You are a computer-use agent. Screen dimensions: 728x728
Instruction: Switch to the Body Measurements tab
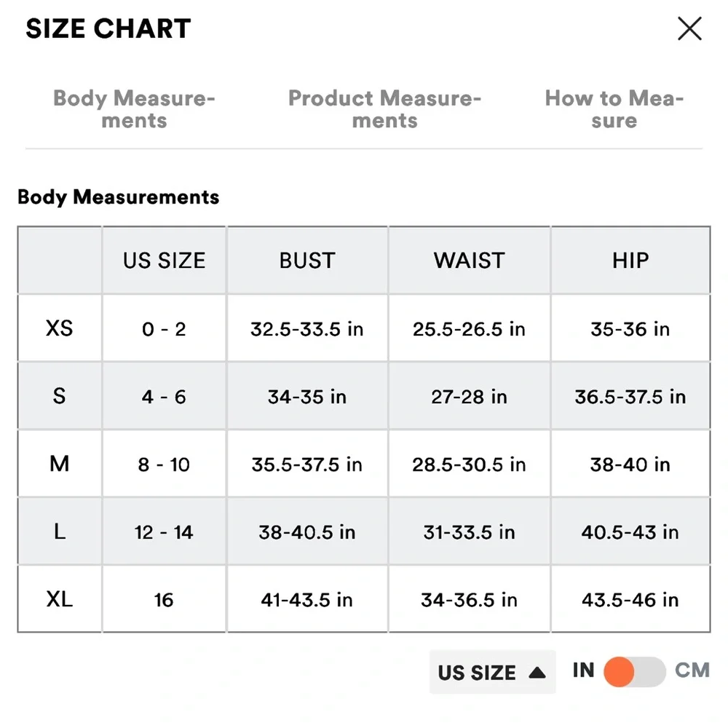tap(134, 109)
